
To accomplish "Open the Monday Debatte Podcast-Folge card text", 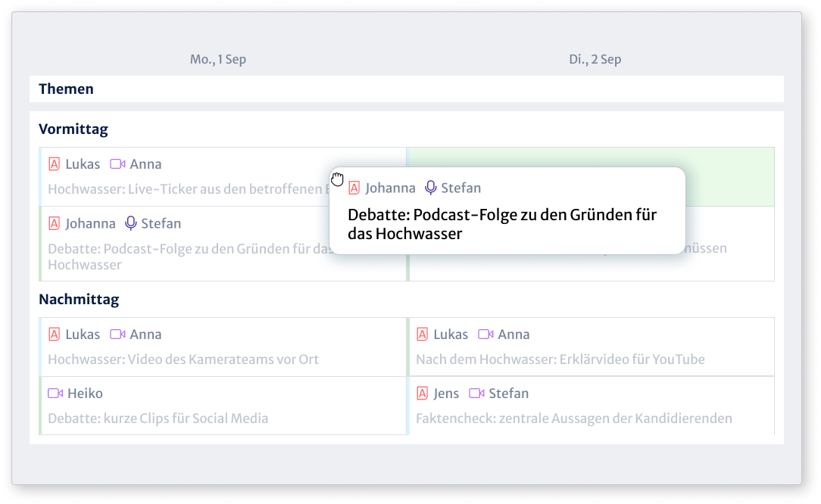I will [191, 257].
